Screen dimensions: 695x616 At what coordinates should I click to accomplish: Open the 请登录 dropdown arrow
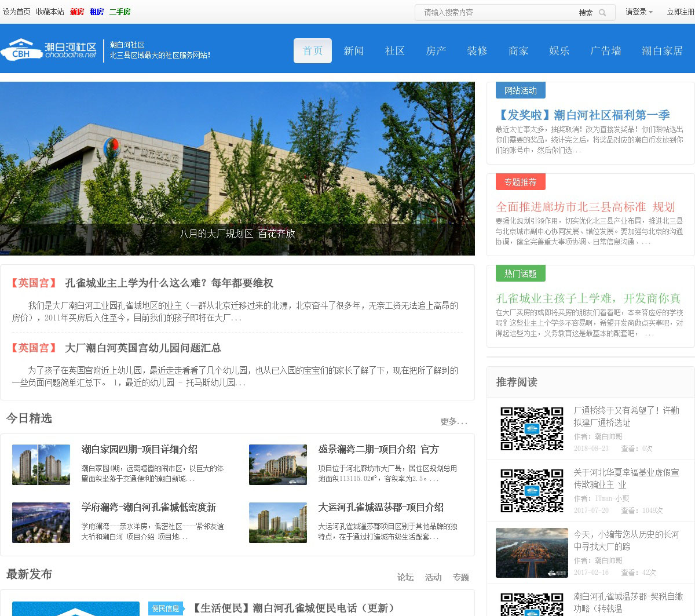pyautogui.click(x=651, y=12)
